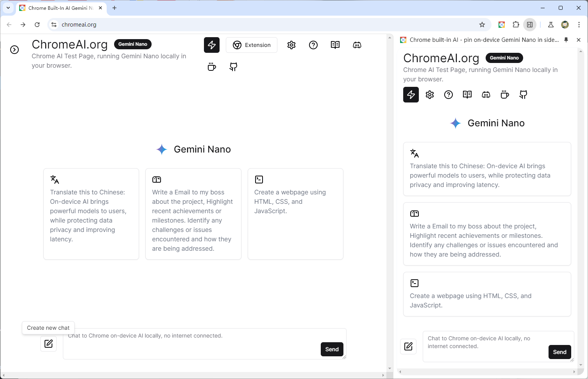Bookmark this page with the star icon
588x379 pixels.
(482, 25)
